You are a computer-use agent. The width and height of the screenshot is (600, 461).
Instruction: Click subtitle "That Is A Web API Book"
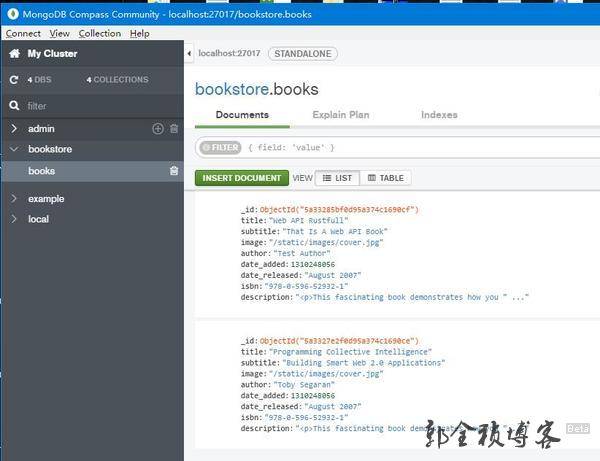point(335,231)
